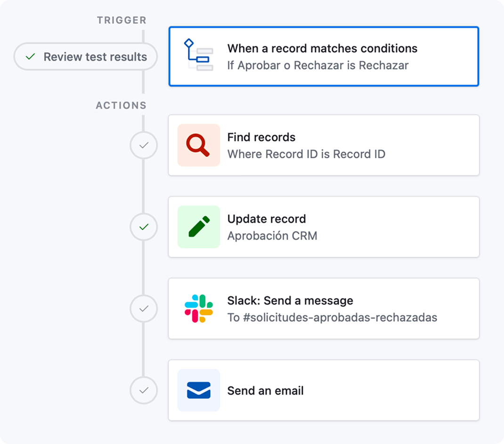Click the status circle beside Send an email
The height and width of the screenshot is (444, 504).
tap(144, 390)
